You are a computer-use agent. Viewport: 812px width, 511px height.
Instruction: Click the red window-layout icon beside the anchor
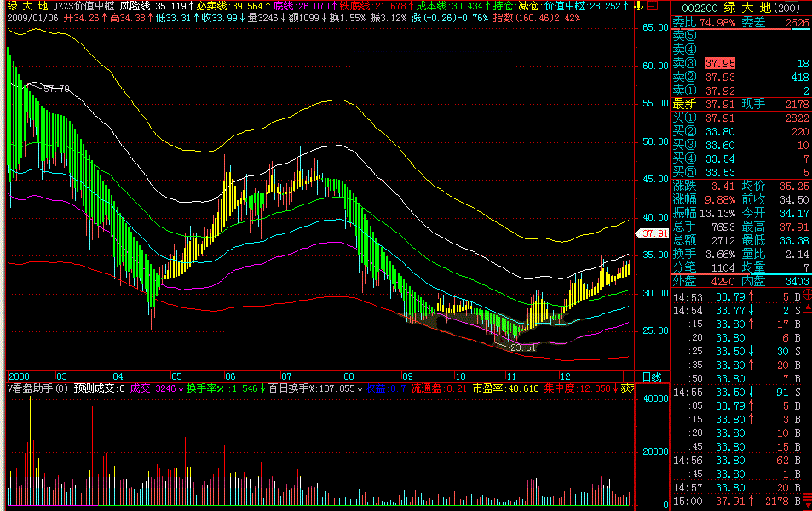click(652, 6)
